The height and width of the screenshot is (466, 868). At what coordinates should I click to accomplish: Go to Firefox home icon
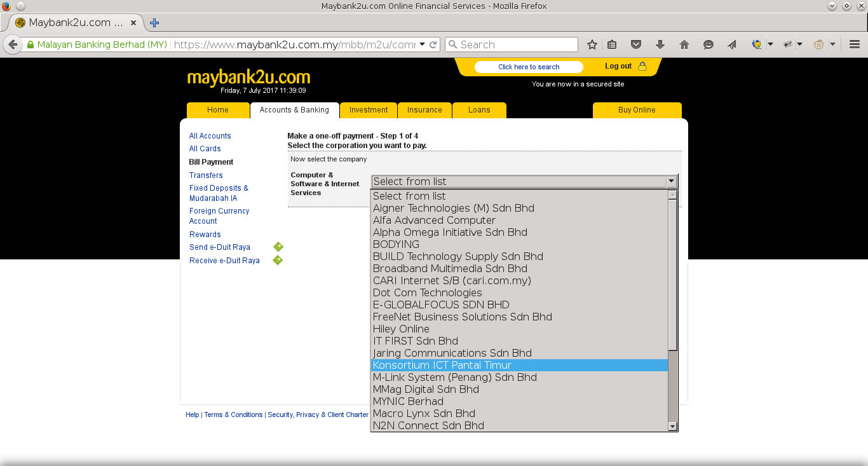click(684, 45)
